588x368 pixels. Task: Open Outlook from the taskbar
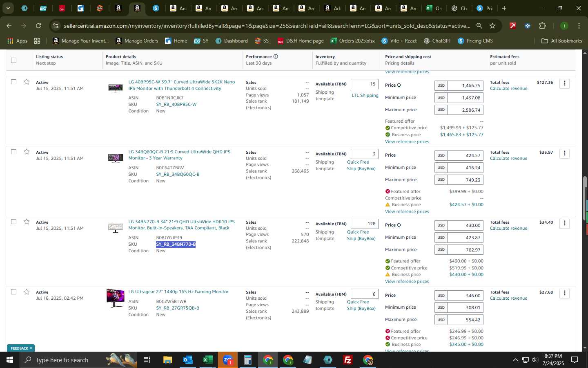tap(187, 360)
